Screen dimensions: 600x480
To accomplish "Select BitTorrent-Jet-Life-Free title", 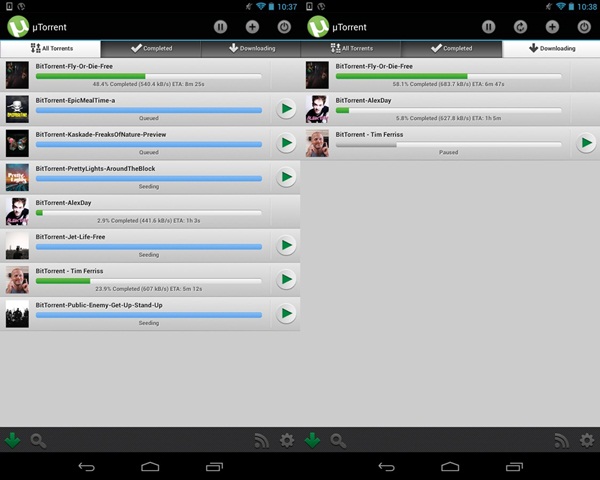I will pos(70,237).
